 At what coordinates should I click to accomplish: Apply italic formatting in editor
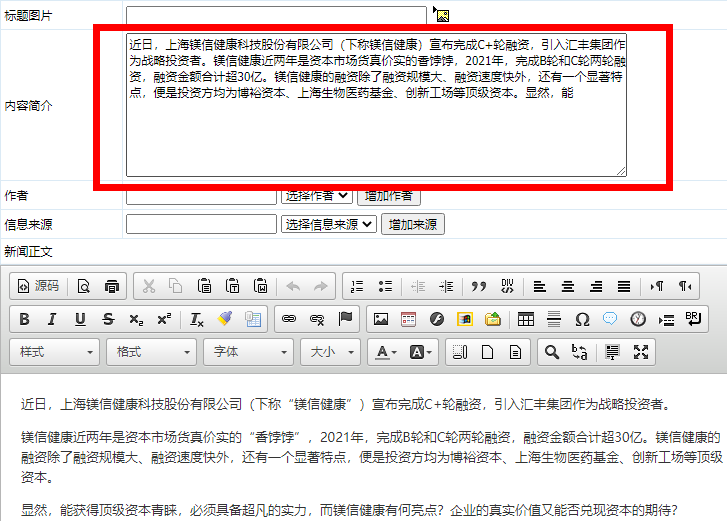(52, 320)
